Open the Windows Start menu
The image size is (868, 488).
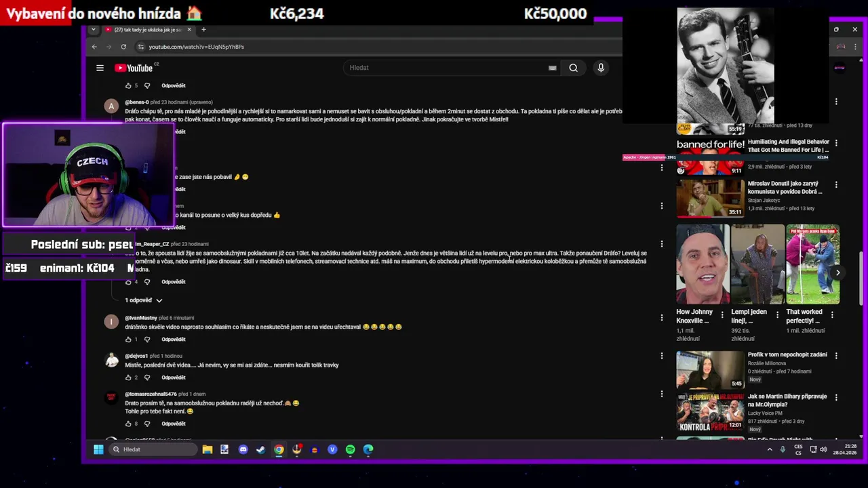98,449
